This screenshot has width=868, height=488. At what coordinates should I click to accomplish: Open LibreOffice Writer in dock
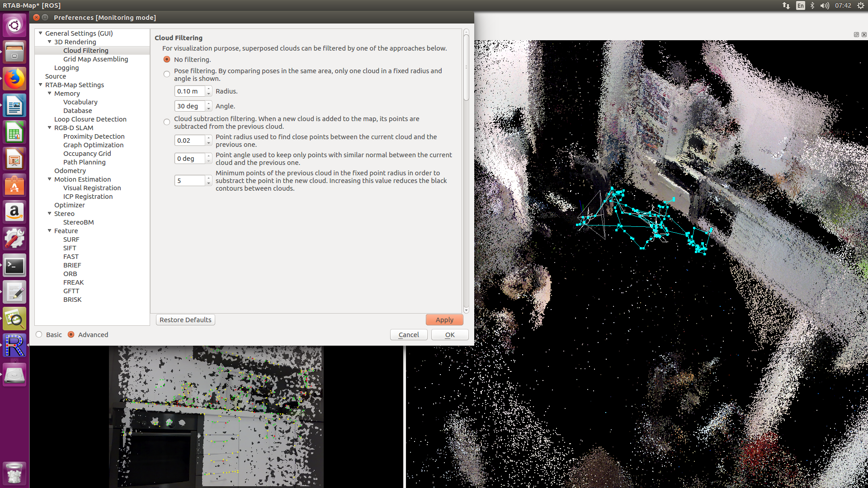[x=14, y=106]
